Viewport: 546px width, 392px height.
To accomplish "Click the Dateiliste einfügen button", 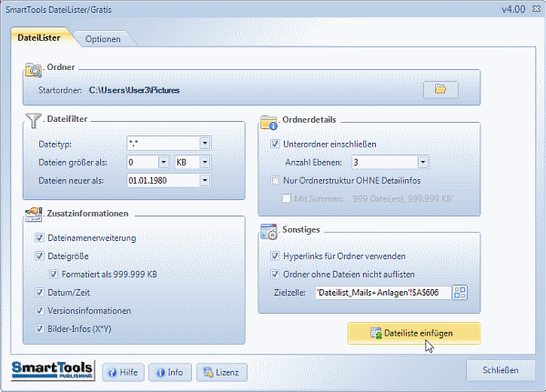I will pyautogui.click(x=414, y=333).
